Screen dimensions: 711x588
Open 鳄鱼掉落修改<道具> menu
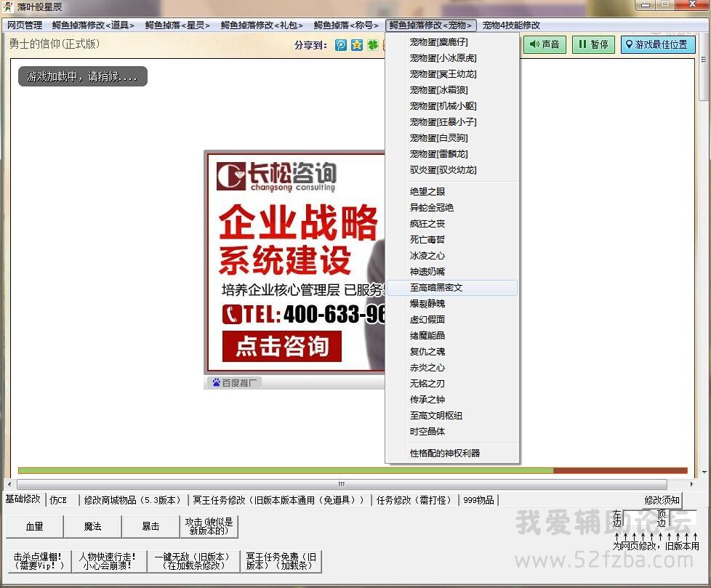[93, 25]
